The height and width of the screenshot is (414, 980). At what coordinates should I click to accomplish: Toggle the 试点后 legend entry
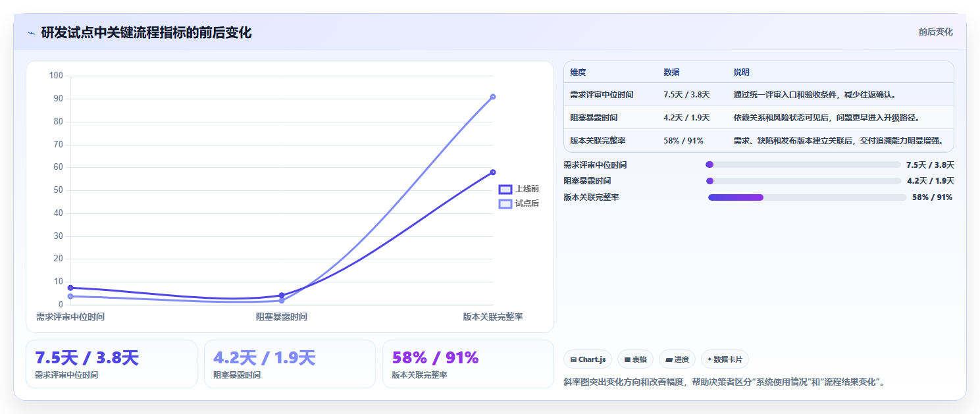[x=519, y=203]
